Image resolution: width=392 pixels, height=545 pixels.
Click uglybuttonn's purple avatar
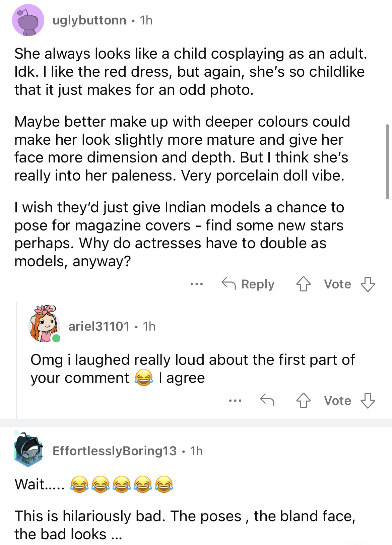tap(28, 20)
